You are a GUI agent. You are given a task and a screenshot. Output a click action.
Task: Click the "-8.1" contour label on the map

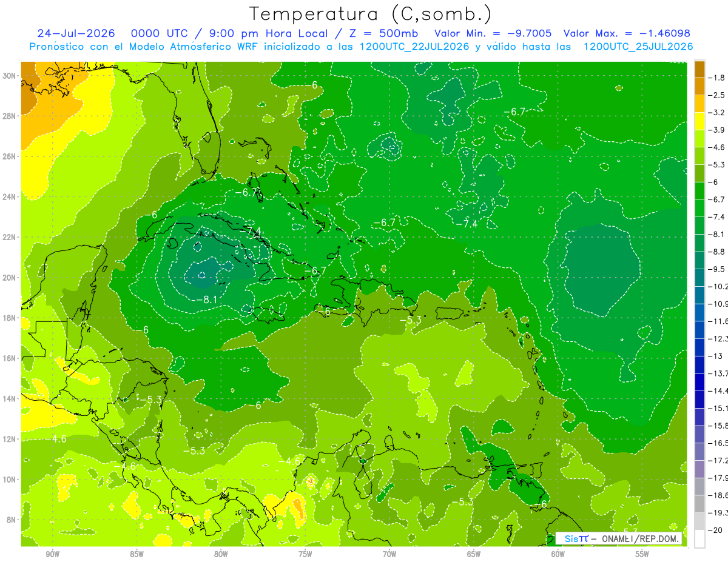(206, 299)
